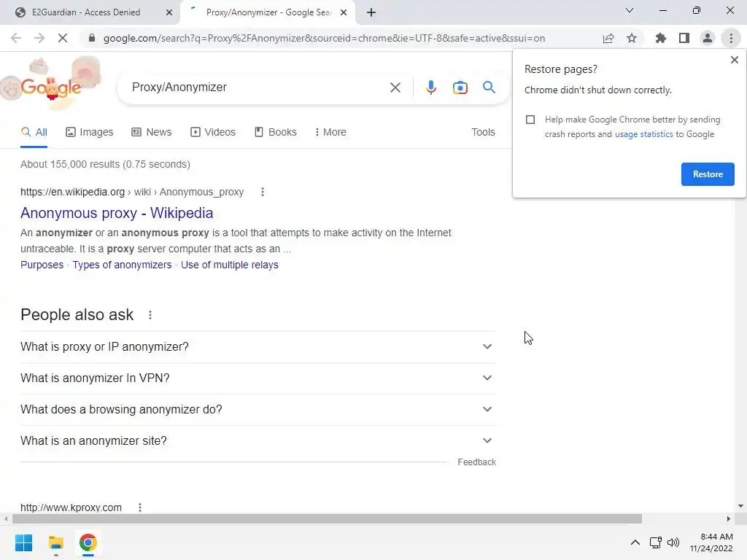
Task: Open options for the Wikipedia result
Action: 262,192
